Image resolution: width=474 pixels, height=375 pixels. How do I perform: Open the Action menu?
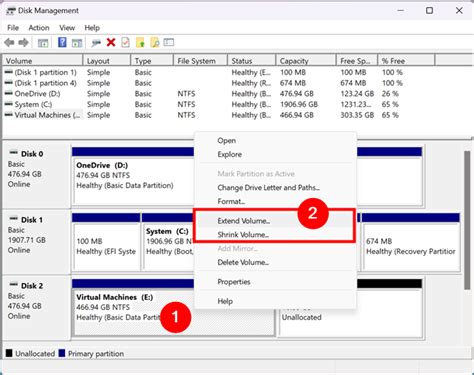tap(39, 28)
